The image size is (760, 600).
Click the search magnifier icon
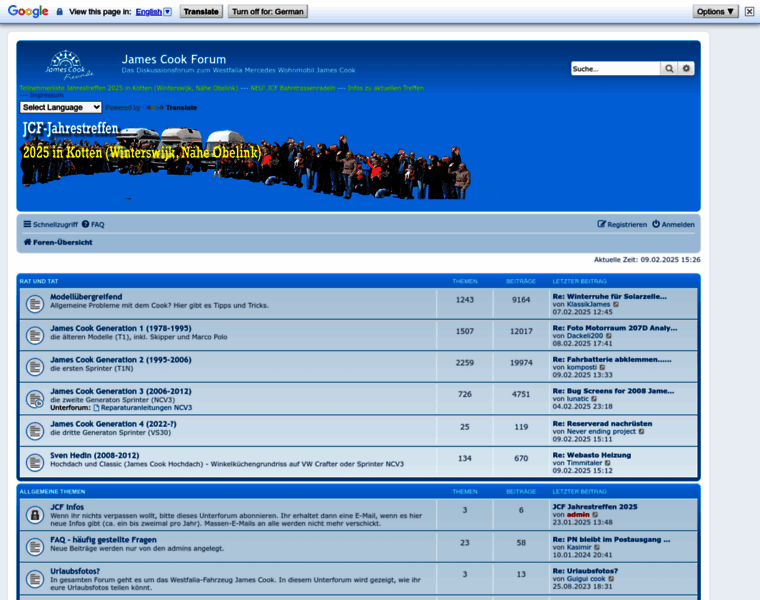click(669, 69)
